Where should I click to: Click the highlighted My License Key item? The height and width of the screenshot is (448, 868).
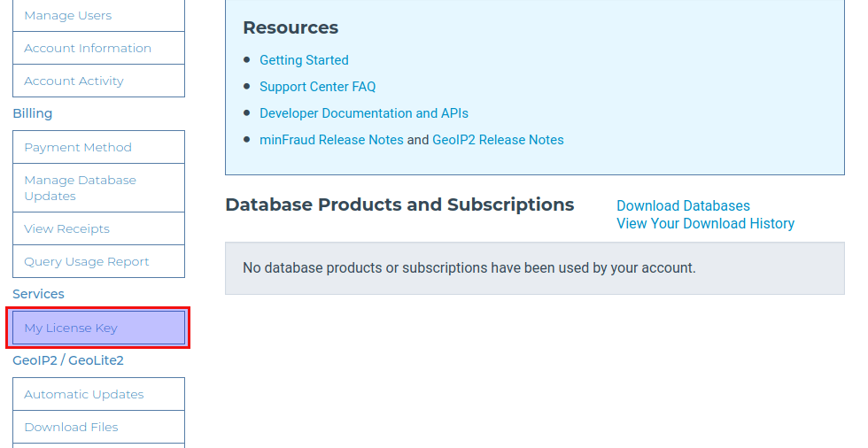(x=71, y=328)
